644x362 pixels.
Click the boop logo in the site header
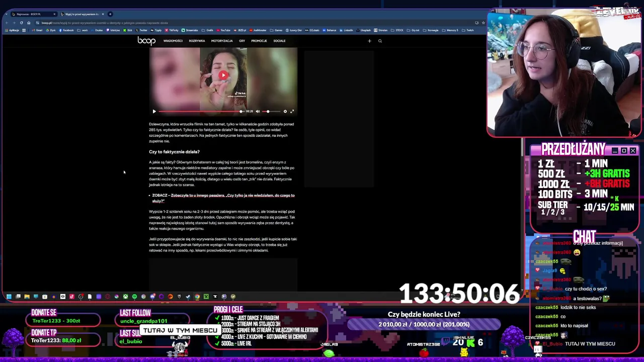pyautogui.click(x=146, y=41)
